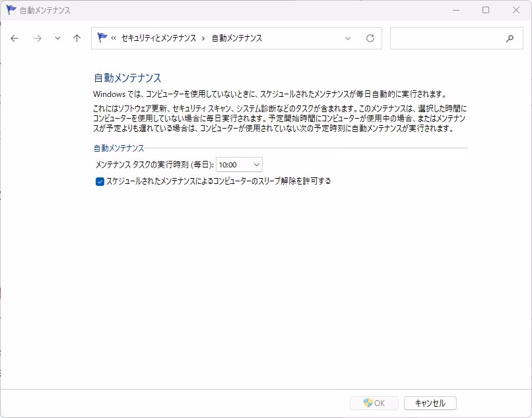Click the キャンセル button
This screenshot has height=418, width=532.
[430, 403]
